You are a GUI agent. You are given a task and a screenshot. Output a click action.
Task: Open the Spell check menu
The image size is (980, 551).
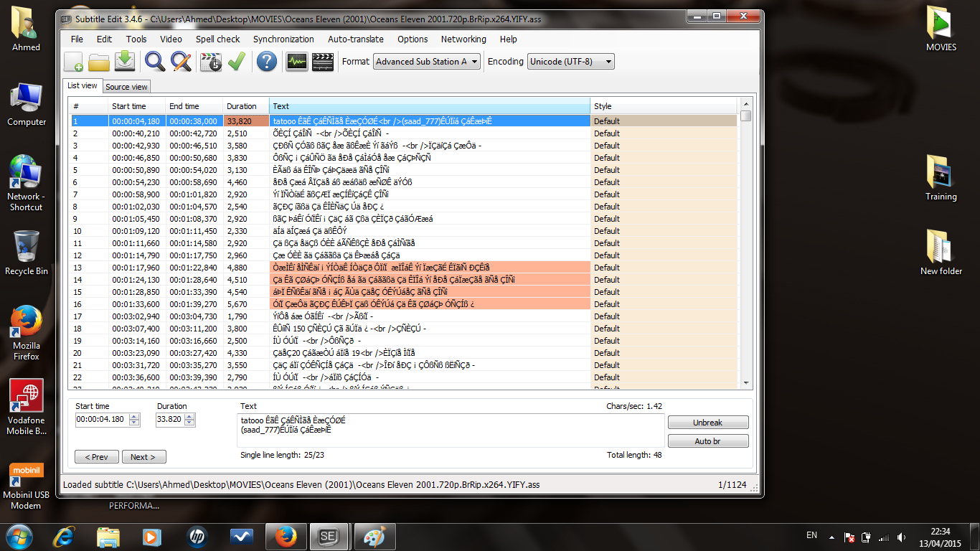(x=218, y=39)
